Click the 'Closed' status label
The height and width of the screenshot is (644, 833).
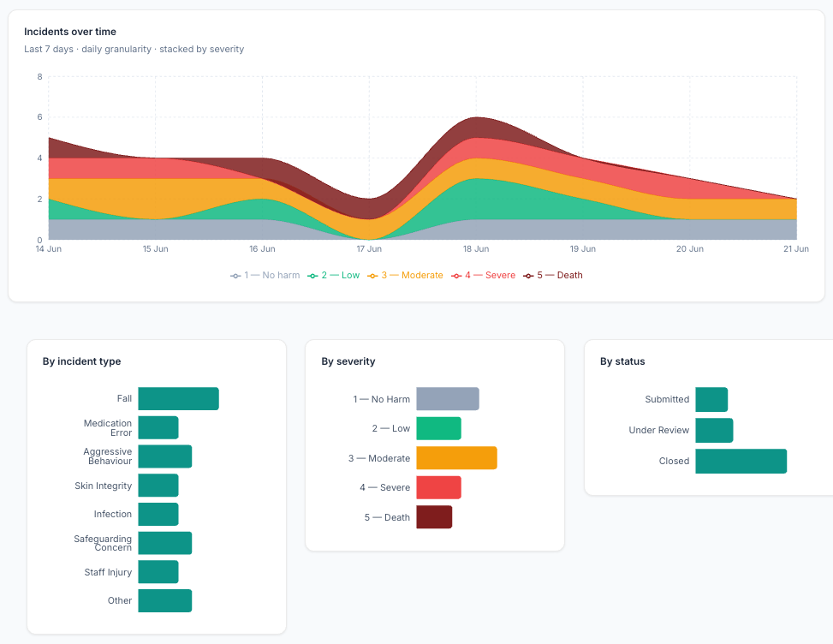coord(674,462)
